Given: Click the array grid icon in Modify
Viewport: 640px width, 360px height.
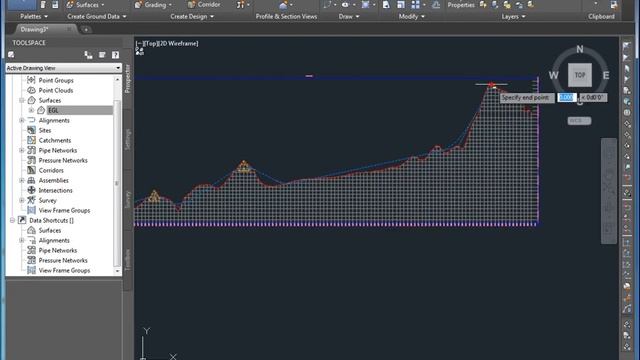Looking at the screenshot, I should (x=416, y=4).
